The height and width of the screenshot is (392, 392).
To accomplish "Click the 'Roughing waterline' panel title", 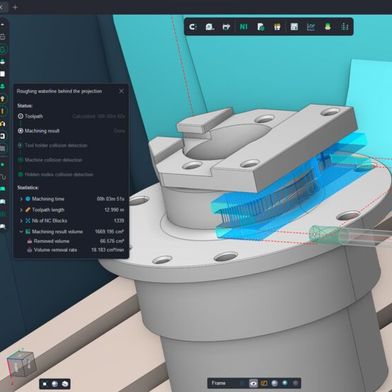I will point(59,91).
